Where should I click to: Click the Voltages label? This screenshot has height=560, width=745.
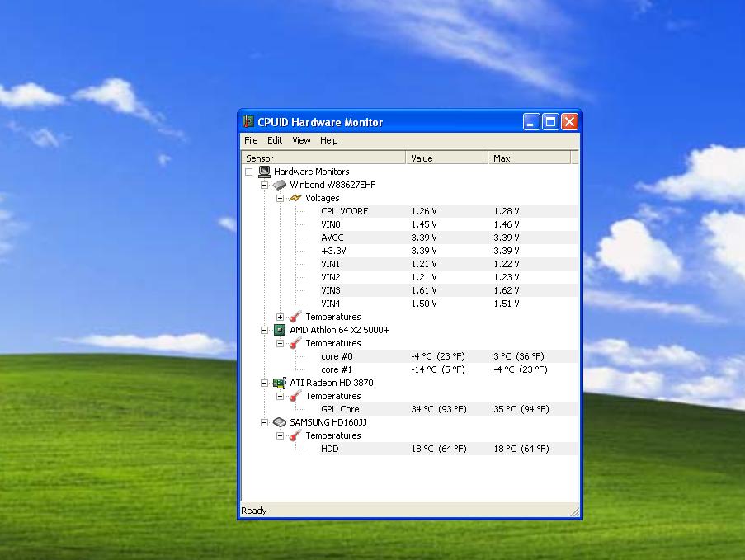point(322,198)
